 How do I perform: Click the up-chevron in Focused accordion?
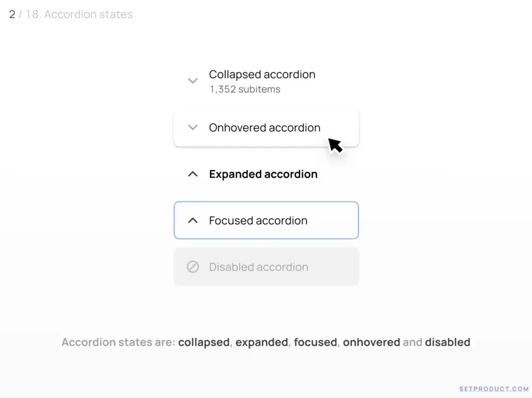click(x=193, y=221)
